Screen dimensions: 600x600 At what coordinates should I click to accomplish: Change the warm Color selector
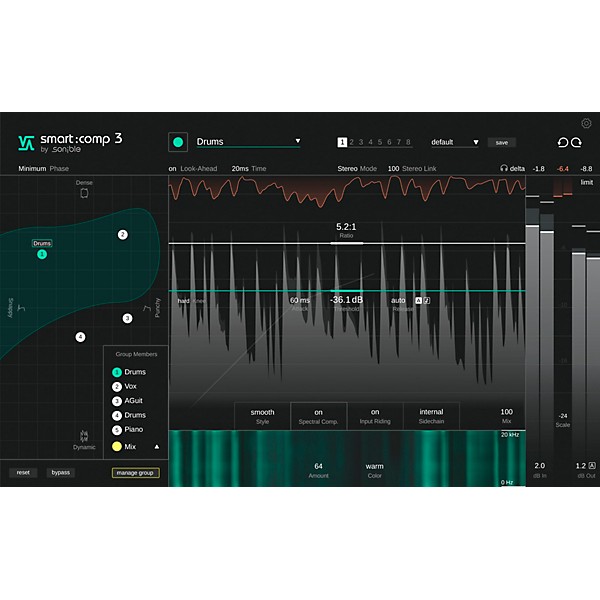tap(374, 470)
